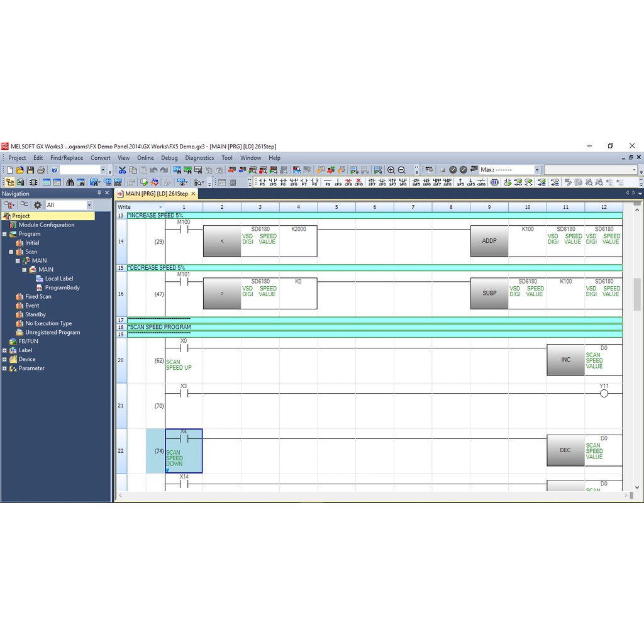644x644 pixels.
Task: Click the Print icon
Action: [41, 170]
